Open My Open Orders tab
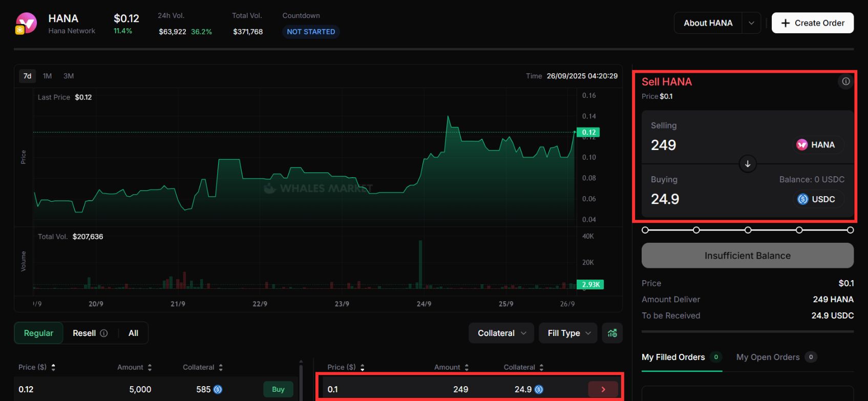868x401 pixels. point(776,357)
